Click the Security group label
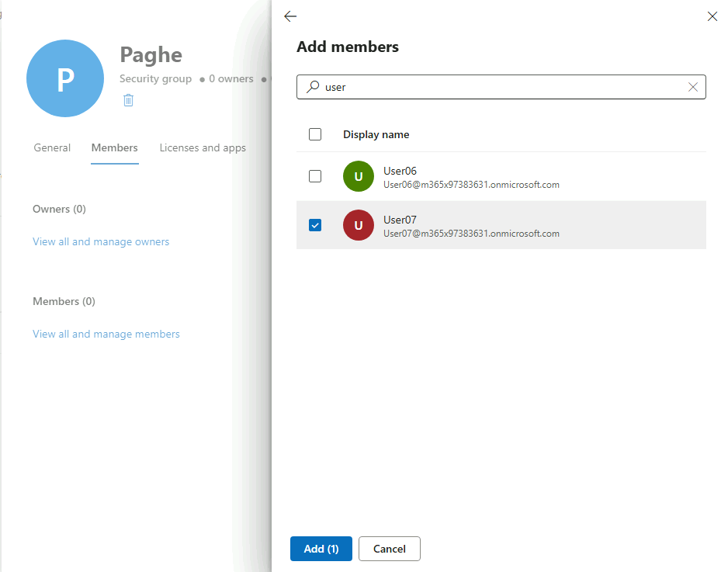This screenshot has height=572, width=728. (x=155, y=78)
